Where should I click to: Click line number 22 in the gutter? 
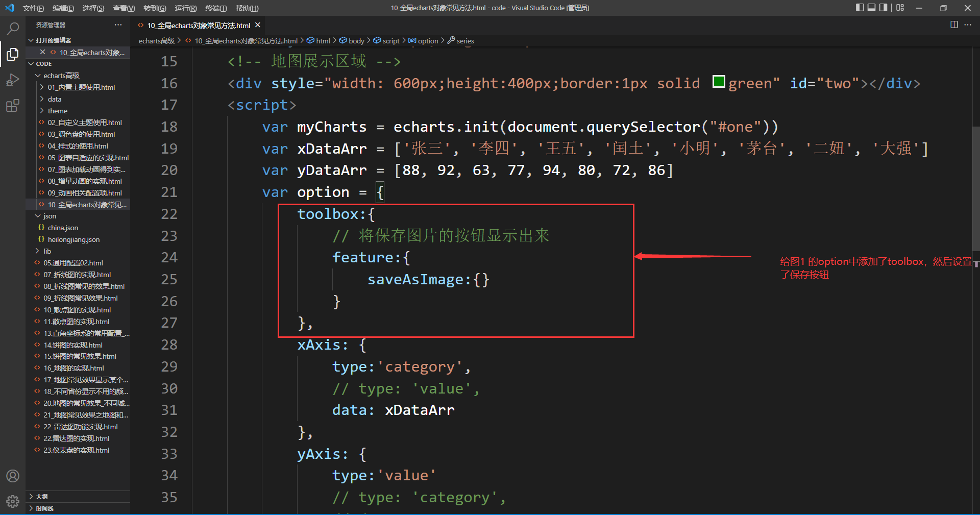169,214
